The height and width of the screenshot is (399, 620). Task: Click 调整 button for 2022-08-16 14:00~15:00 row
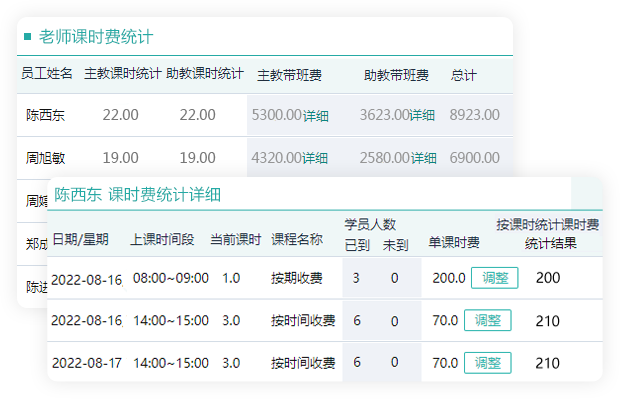(x=488, y=320)
